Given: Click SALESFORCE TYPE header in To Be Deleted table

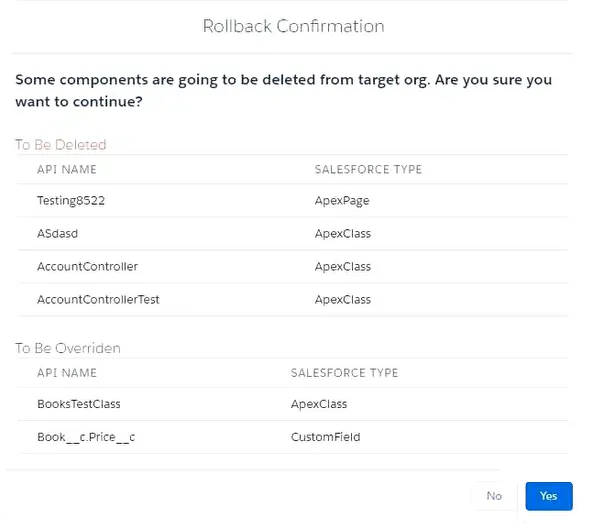Looking at the screenshot, I should click(x=368, y=170).
